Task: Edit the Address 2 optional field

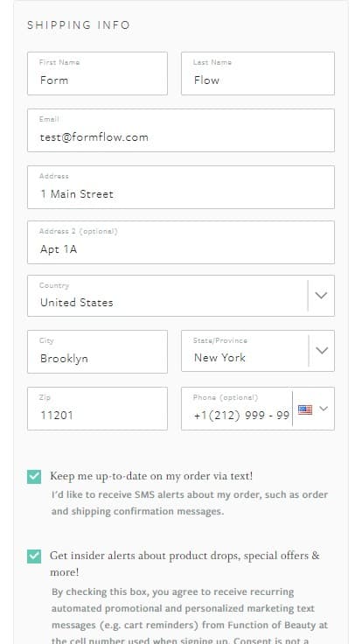Action: click(181, 242)
